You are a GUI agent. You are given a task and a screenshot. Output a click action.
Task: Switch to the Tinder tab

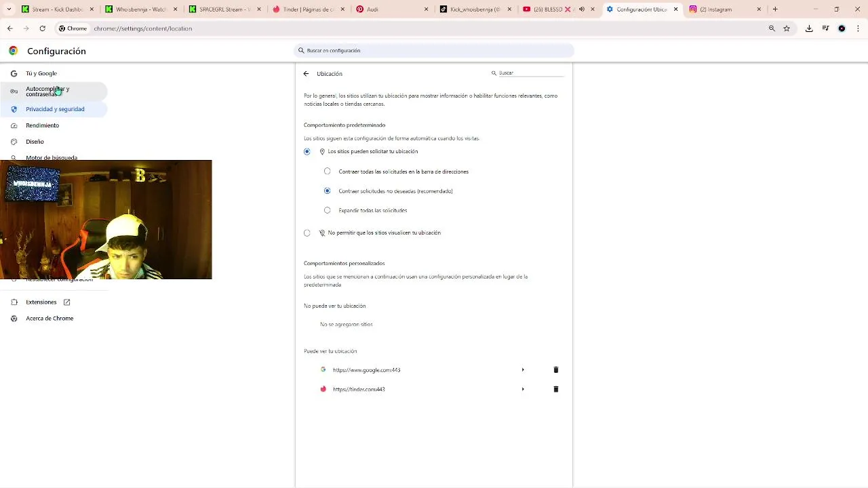(x=309, y=9)
